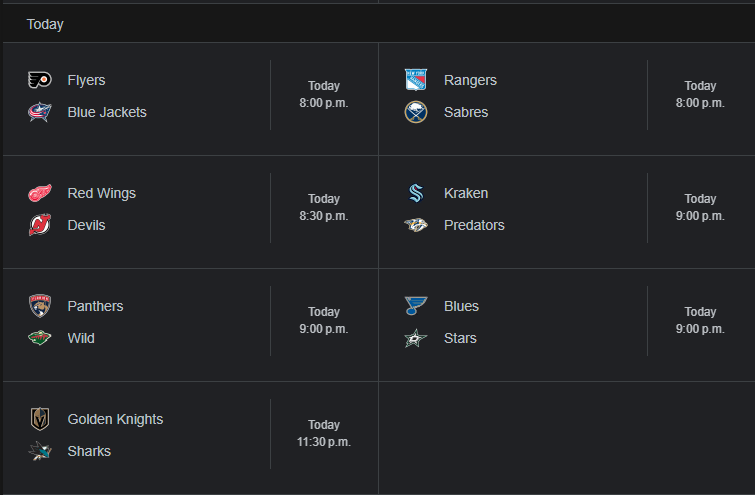Click the Blue Jackets team logo
Viewport: 755px width, 495px height.
(x=40, y=112)
